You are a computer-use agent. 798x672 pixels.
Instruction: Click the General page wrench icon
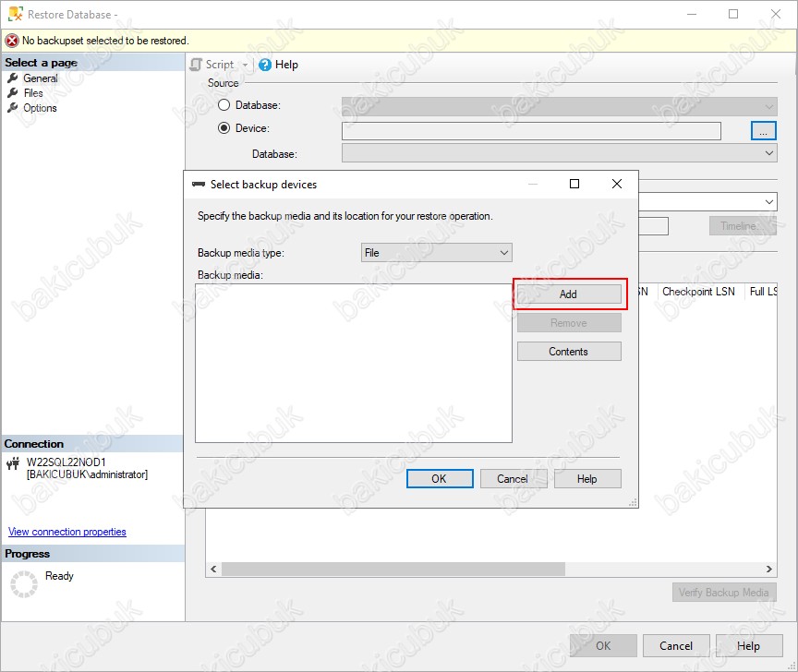pyautogui.click(x=13, y=78)
